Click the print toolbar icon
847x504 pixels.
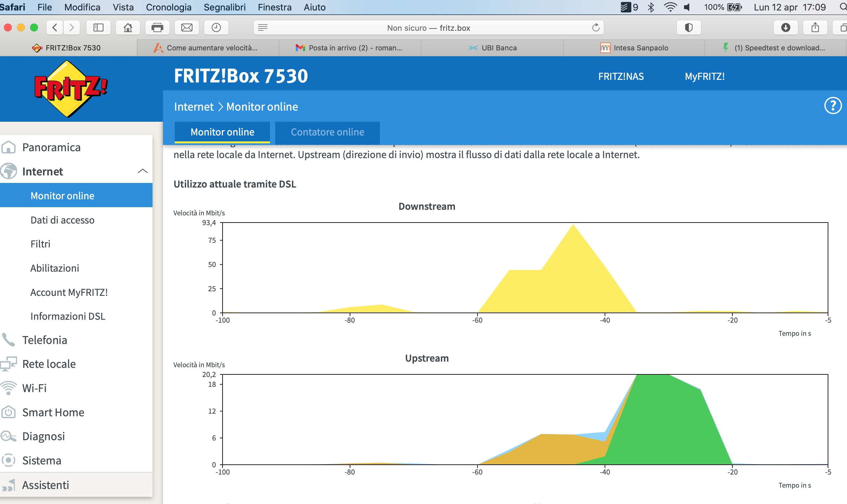(x=157, y=27)
